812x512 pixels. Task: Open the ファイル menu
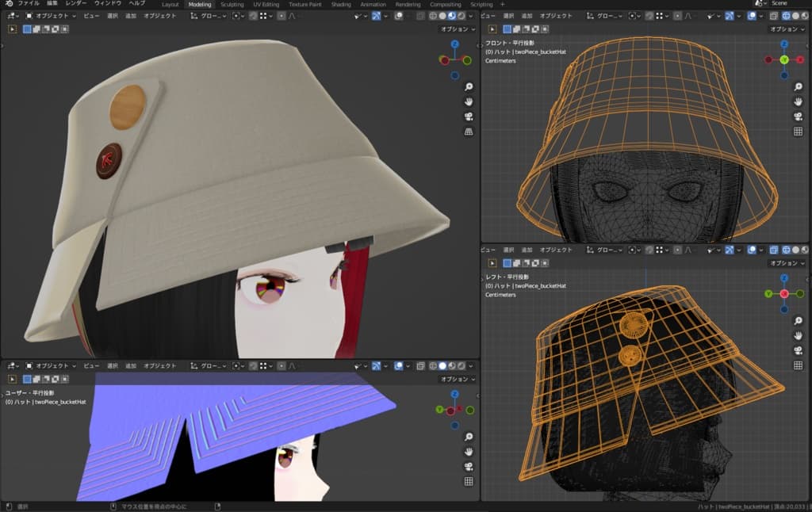[x=29, y=4]
